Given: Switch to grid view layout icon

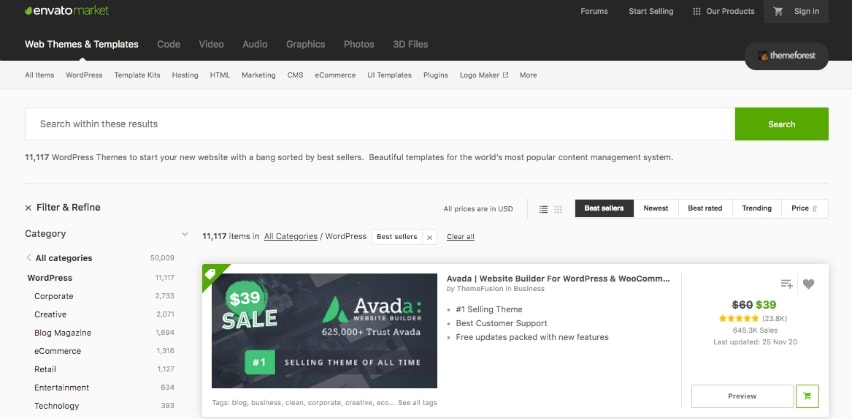Looking at the screenshot, I should [558, 209].
